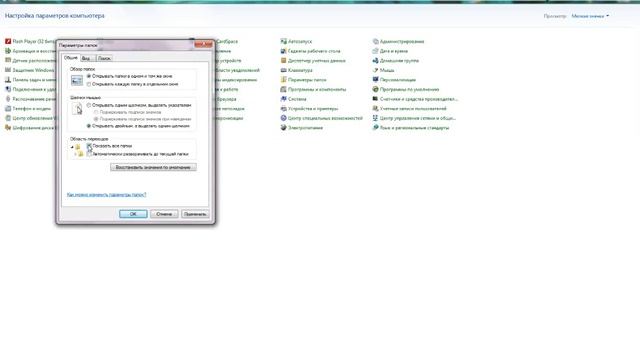The width and height of the screenshot is (640, 360).
Task: Open the Flash Player (32 бита) icon
Action: (x=8, y=41)
